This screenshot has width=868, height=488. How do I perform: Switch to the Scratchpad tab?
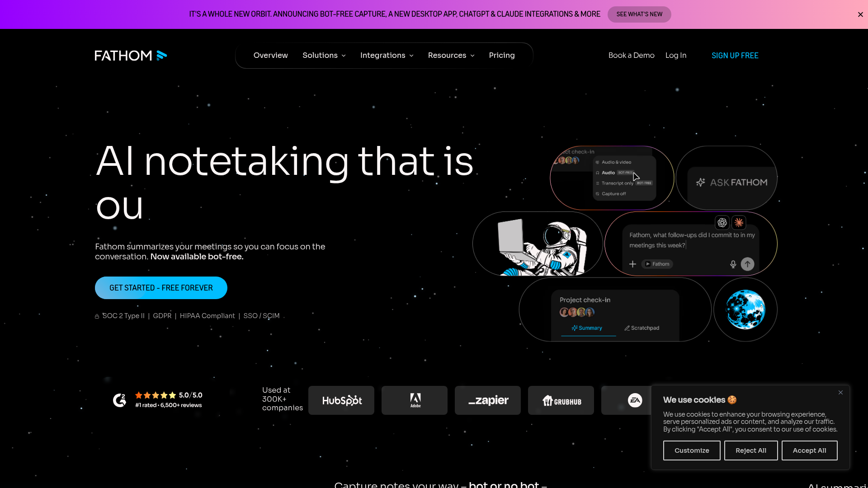[x=642, y=328]
